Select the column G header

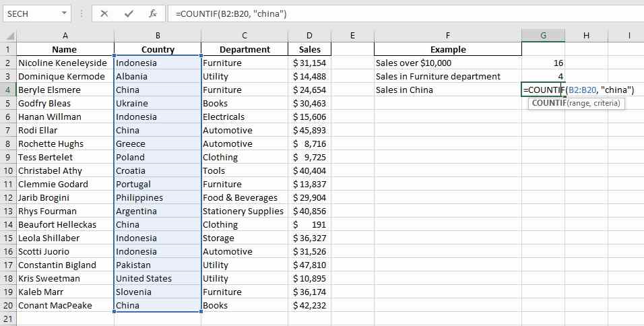tap(543, 36)
